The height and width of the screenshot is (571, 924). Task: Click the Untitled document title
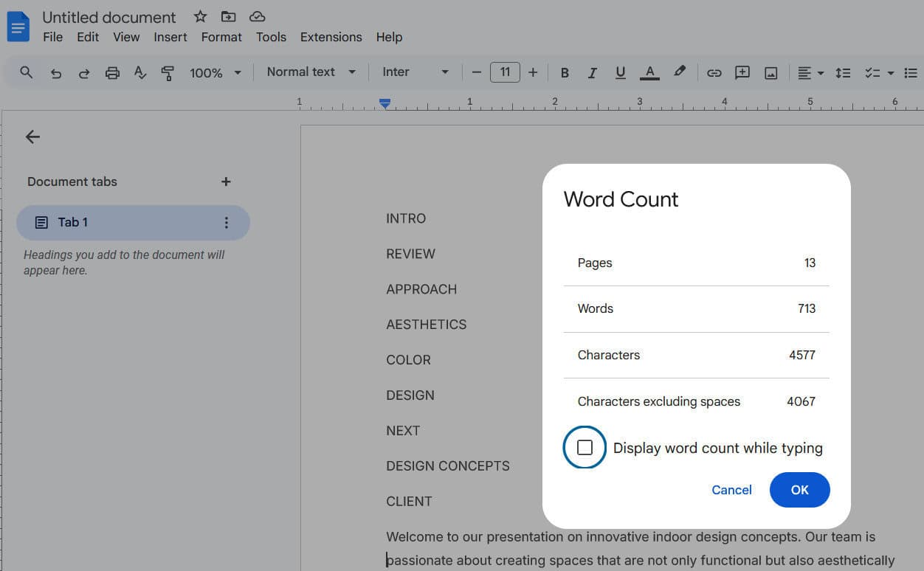(x=109, y=17)
